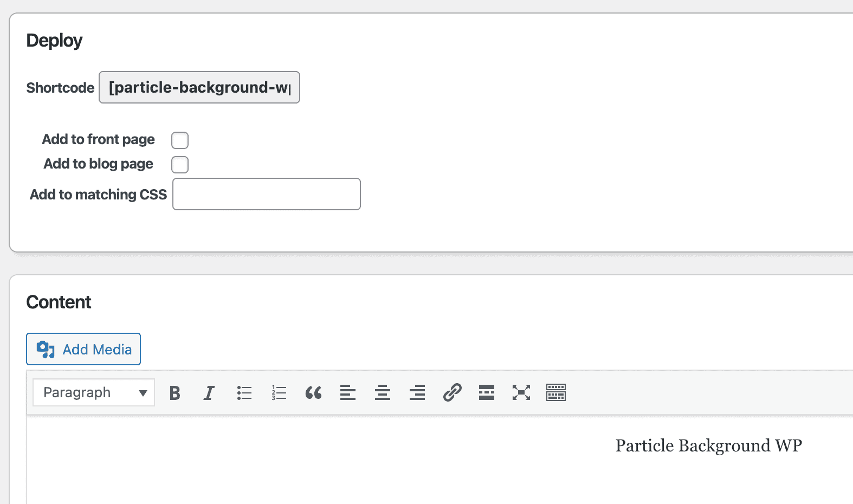853x504 pixels.
Task: Toggle the toolbar kitchen sink
Action: click(x=556, y=392)
